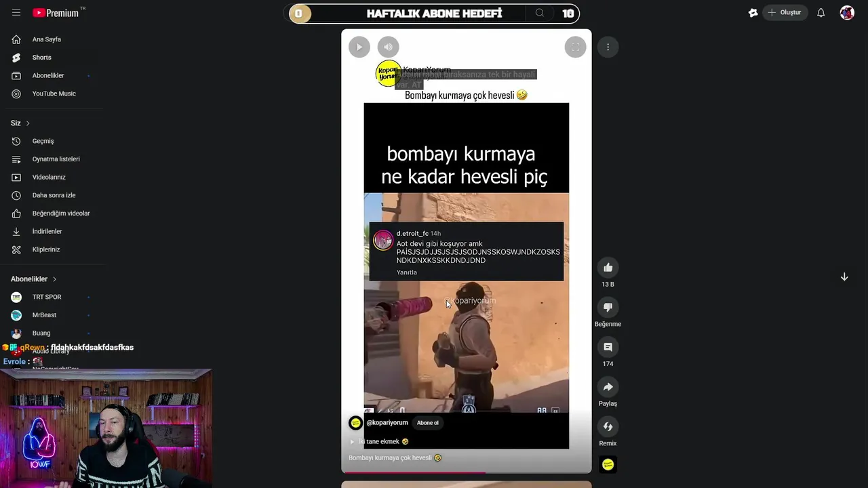
Task: Open @kopariyorum channel link
Action: tap(387, 422)
